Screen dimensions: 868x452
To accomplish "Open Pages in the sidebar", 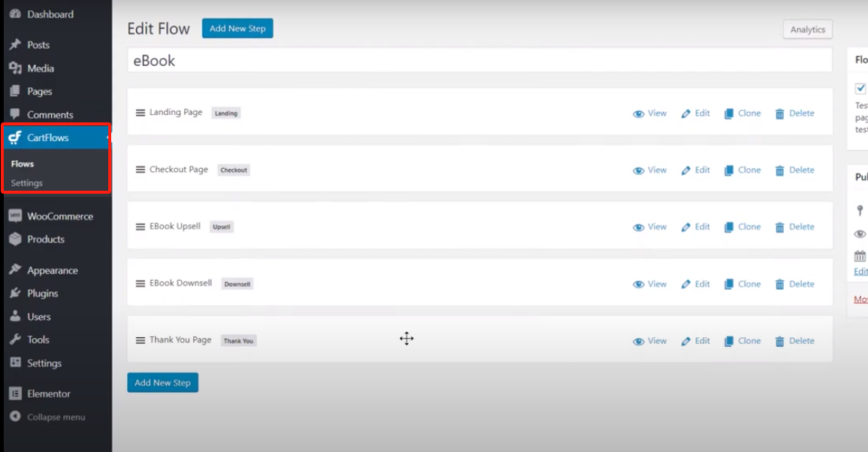I will click(x=39, y=92).
